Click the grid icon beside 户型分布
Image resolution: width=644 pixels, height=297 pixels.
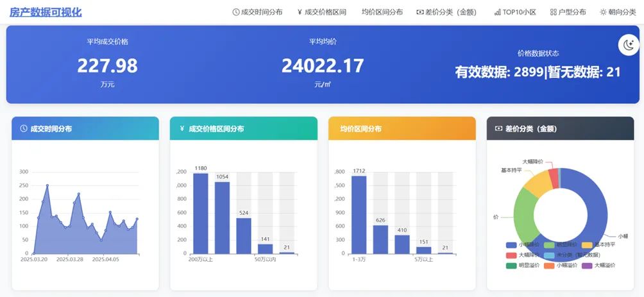(x=553, y=12)
